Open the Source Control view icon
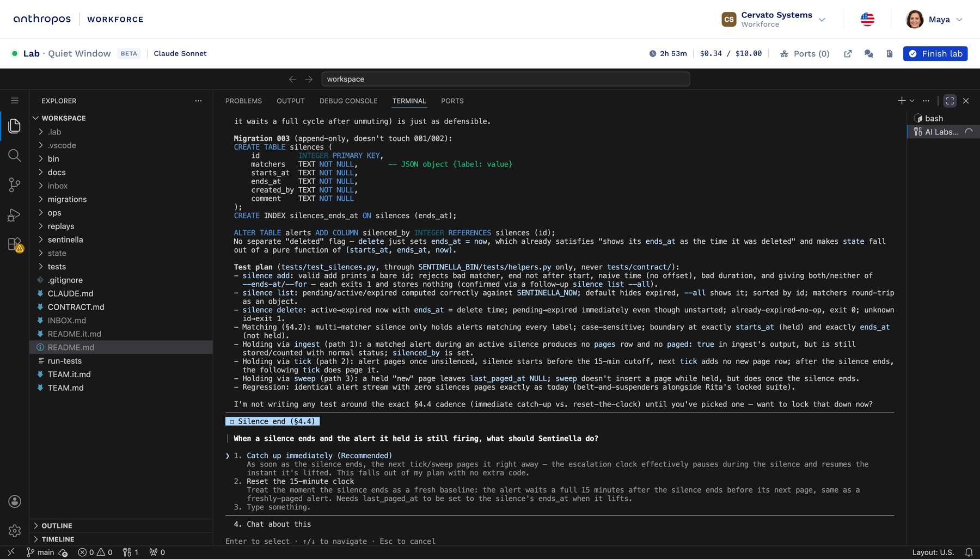Image resolution: width=980 pixels, height=559 pixels. (15, 185)
